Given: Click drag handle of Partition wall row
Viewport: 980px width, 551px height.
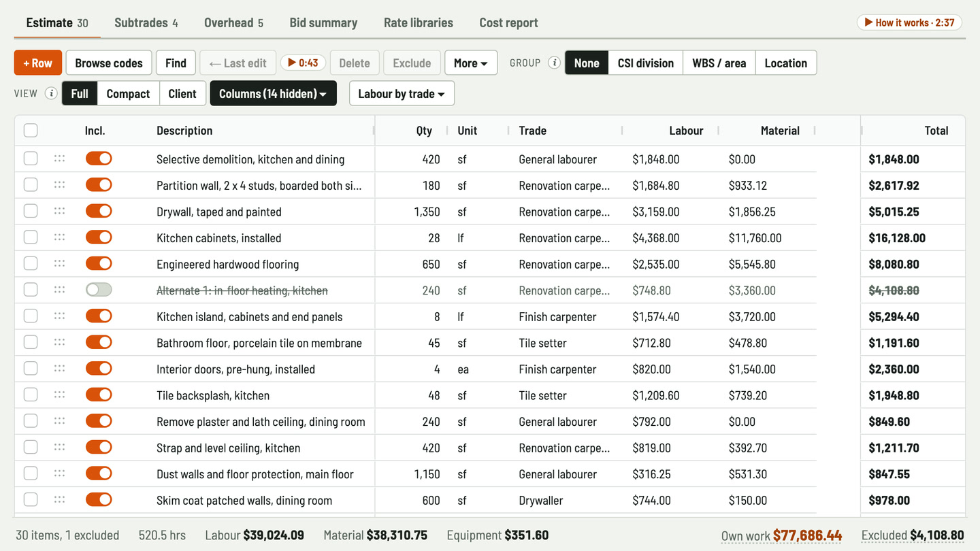Looking at the screenshot, I should click(x=59, y=185).
